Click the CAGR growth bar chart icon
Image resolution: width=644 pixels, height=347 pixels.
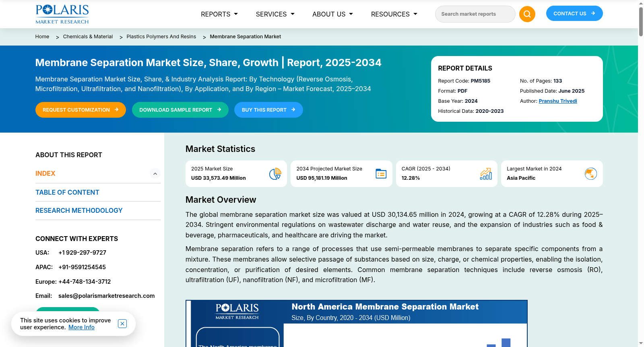point(486,174)
